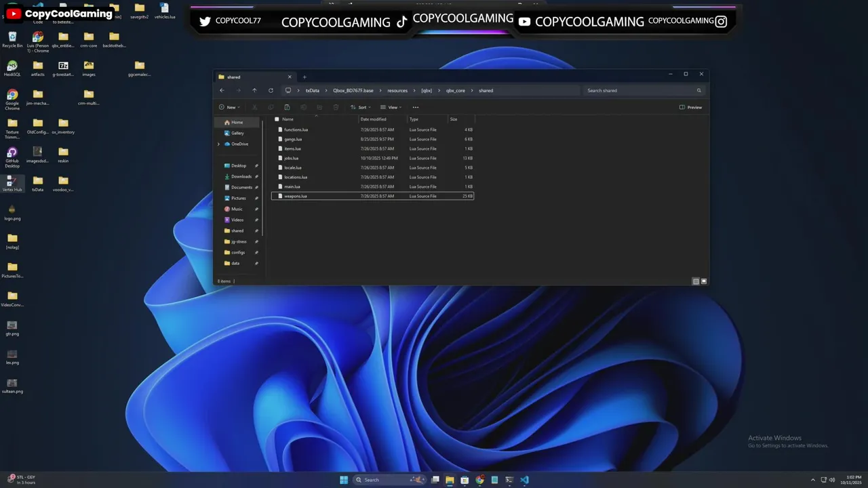868x488 pixels.
Task: Select the g-txrestart 7z archive on the desktop
Action: [x=63, y=68]
